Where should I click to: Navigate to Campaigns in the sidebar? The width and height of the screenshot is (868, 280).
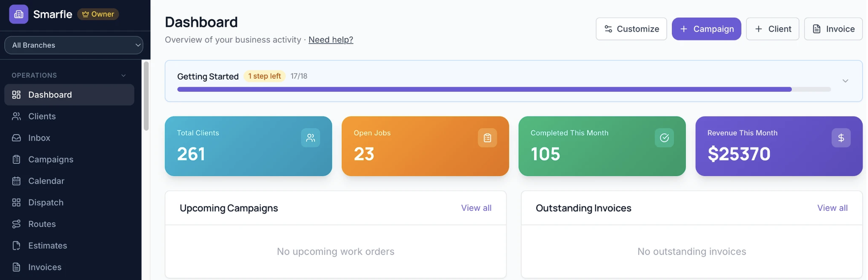click(69, 159)
